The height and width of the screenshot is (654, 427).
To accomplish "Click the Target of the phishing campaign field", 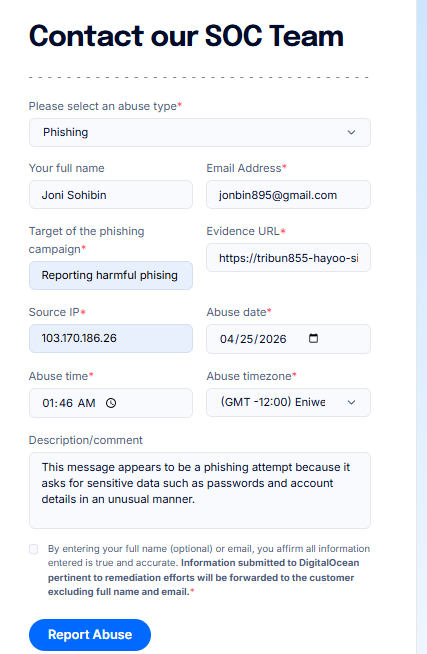I will click(x=111, y=275).
